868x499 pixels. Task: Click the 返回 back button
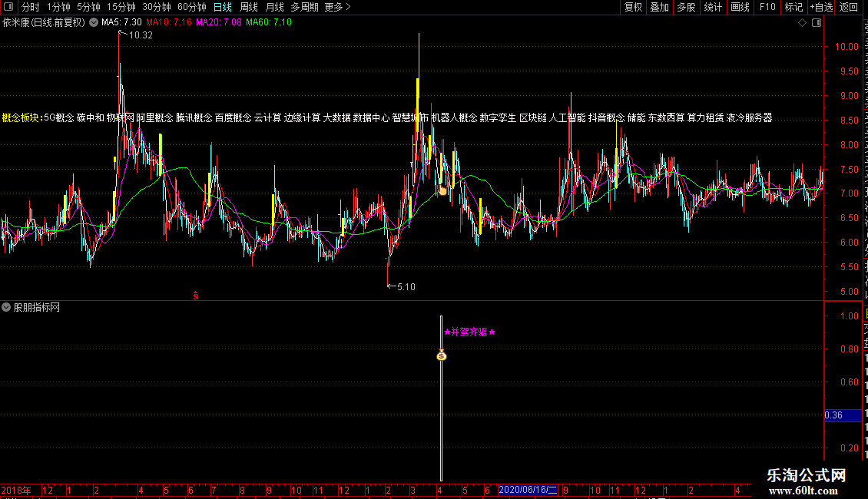tap(849, 7)
